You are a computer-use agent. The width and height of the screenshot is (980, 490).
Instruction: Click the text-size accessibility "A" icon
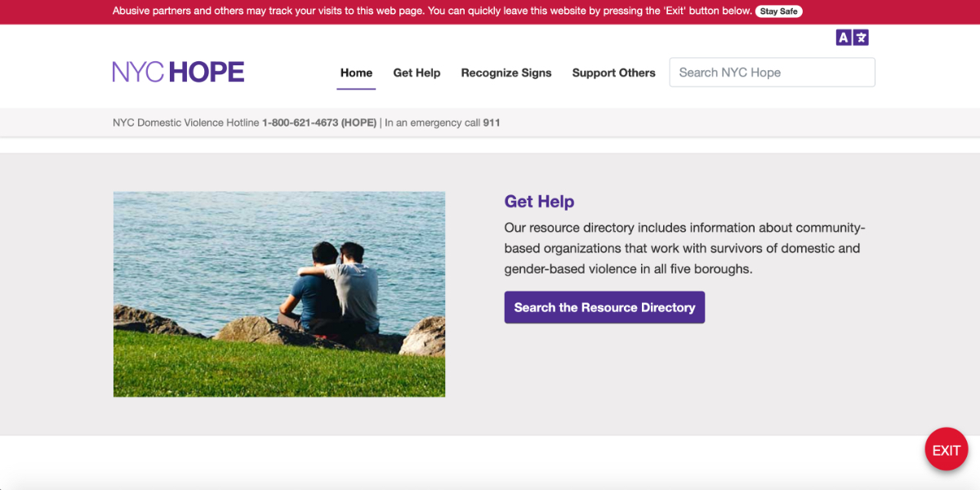tap(842, 37)
